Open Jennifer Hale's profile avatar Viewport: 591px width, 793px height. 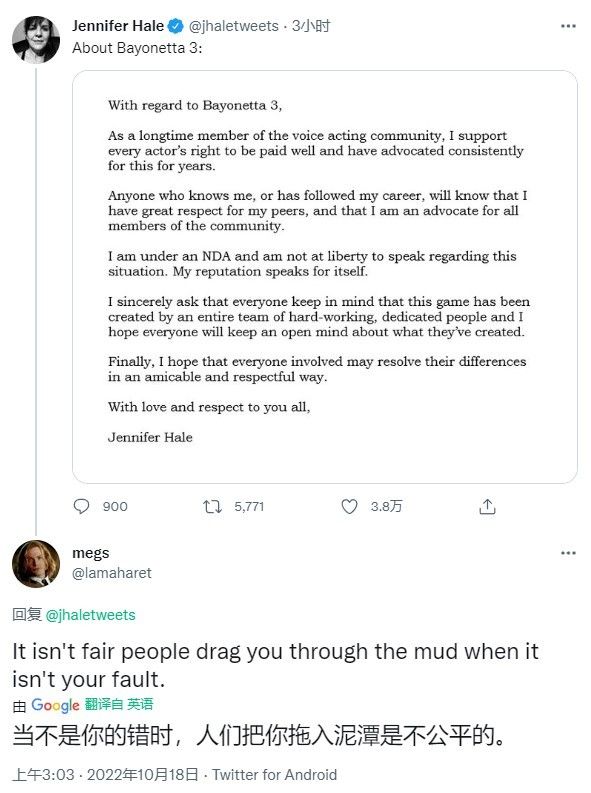(36, 40)
